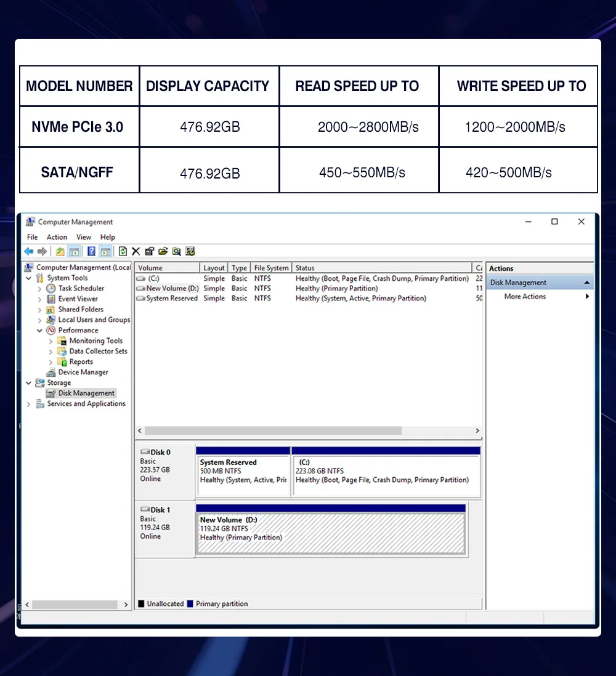Open the View menu
Screen dimensions: 616x676
pyautogui.click(x=84, y=237)
